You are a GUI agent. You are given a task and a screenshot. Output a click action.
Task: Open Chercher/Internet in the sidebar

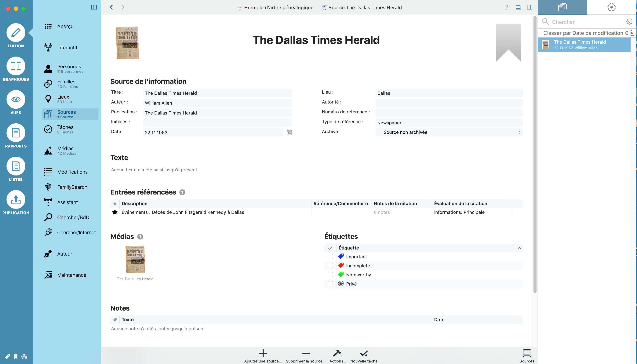[70, 232]
